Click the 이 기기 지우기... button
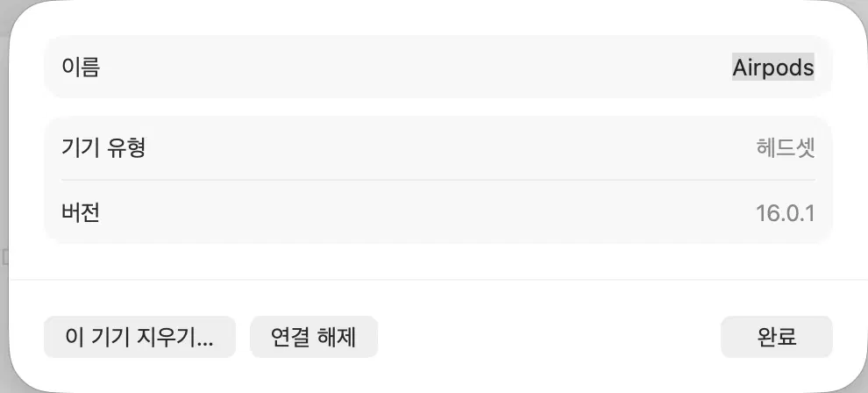Screen dimensions: 868x393 coord(139,337)
